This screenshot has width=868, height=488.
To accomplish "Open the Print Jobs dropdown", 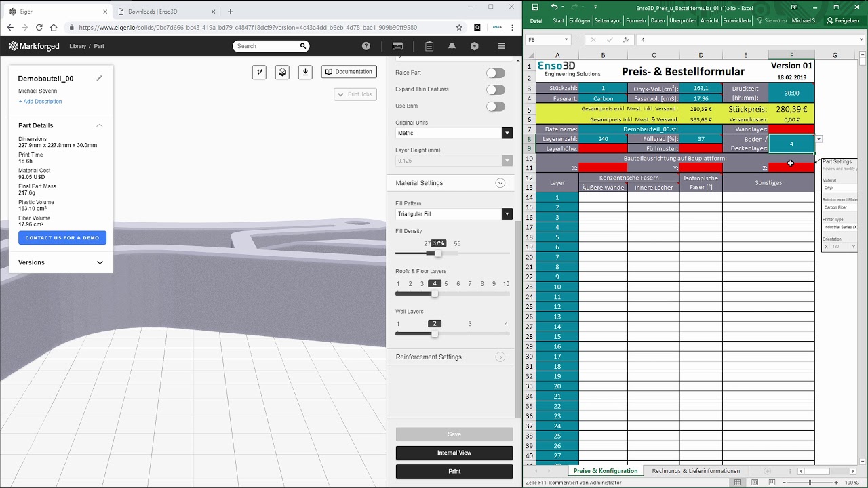I will pyautogui.click(x=355, y=94).
